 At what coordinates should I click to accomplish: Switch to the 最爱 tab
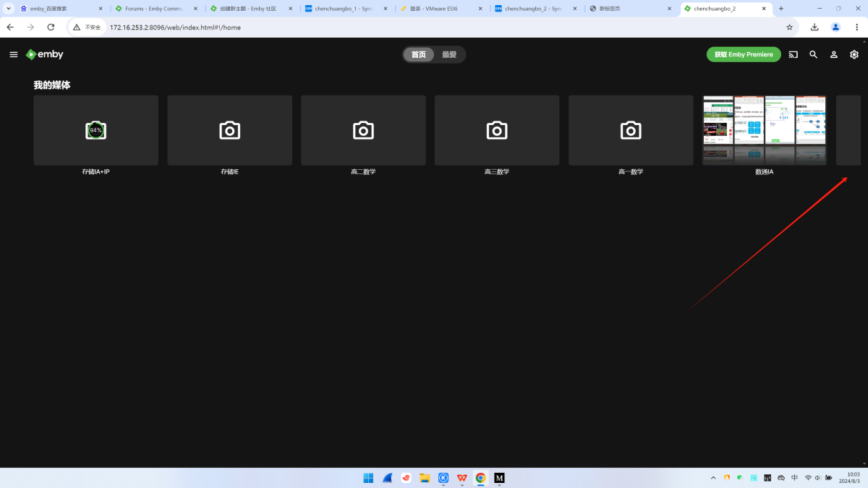coord(449,54)
